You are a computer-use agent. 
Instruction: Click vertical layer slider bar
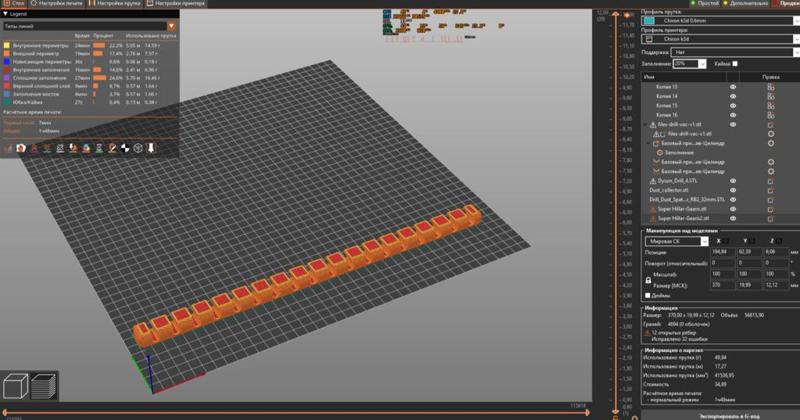click(x=615, y=212)
